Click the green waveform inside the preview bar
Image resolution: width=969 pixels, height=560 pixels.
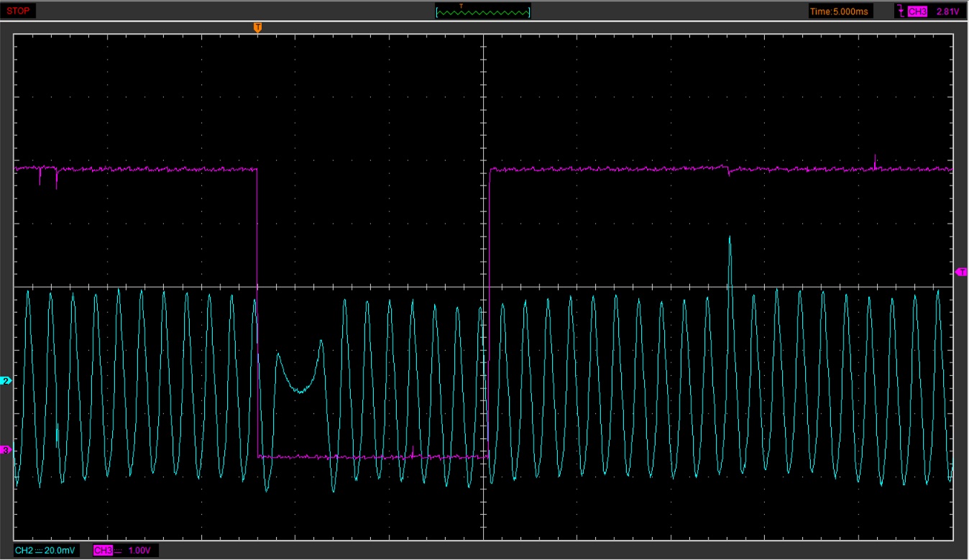pyautogui.click(x=482, y=12)
